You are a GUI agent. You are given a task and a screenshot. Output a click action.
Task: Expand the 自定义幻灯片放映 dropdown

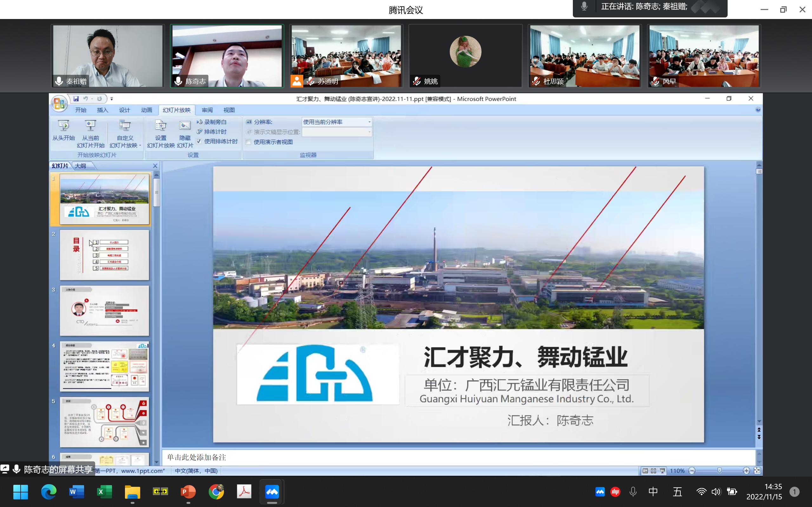[140, 146]
